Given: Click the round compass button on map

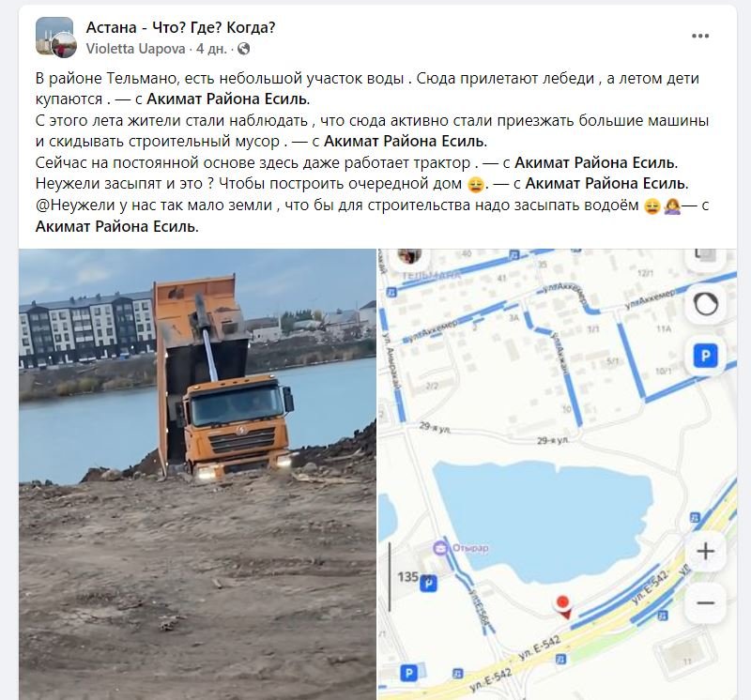Looking at the screenshot, I should coord(706,304).
